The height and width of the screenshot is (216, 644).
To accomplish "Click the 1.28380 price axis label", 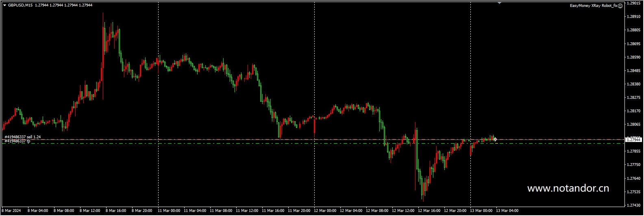I will 634,84.
